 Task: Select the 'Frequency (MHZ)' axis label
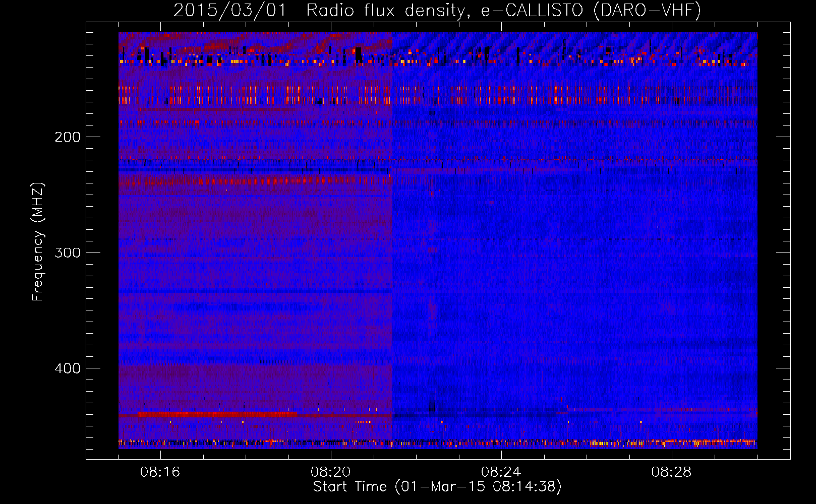click(x=38, y=241)
